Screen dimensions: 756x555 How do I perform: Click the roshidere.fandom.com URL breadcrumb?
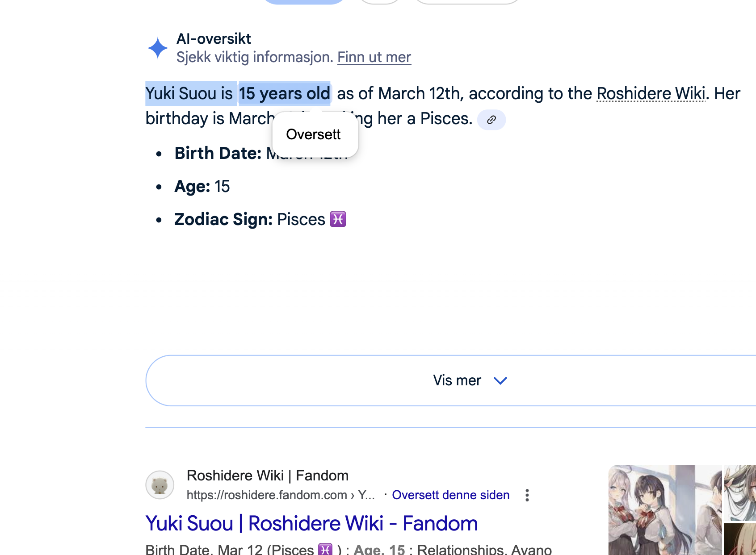coord(280,495)
